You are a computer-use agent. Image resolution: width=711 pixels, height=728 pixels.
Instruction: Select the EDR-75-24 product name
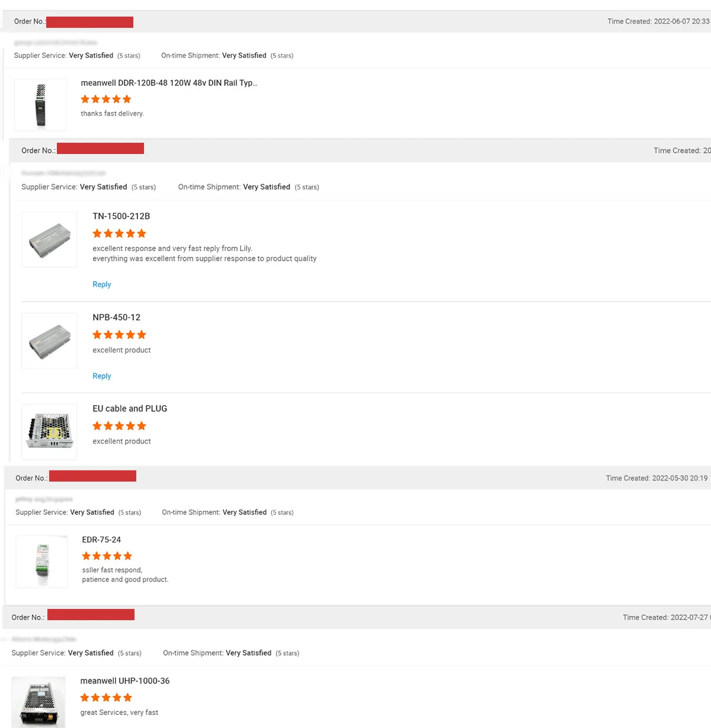tap(101, 540)
